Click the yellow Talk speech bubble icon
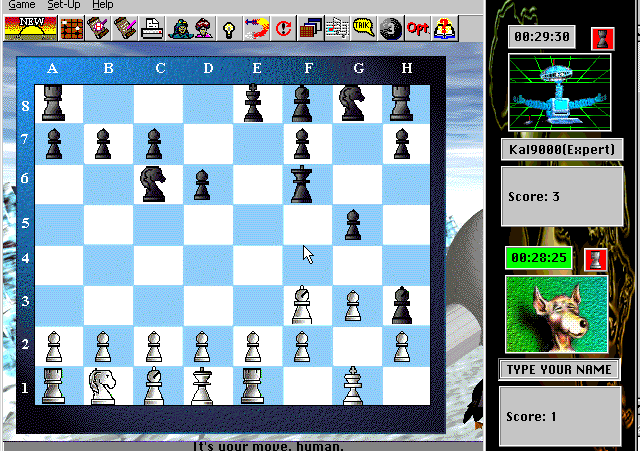 pos(363,27)
